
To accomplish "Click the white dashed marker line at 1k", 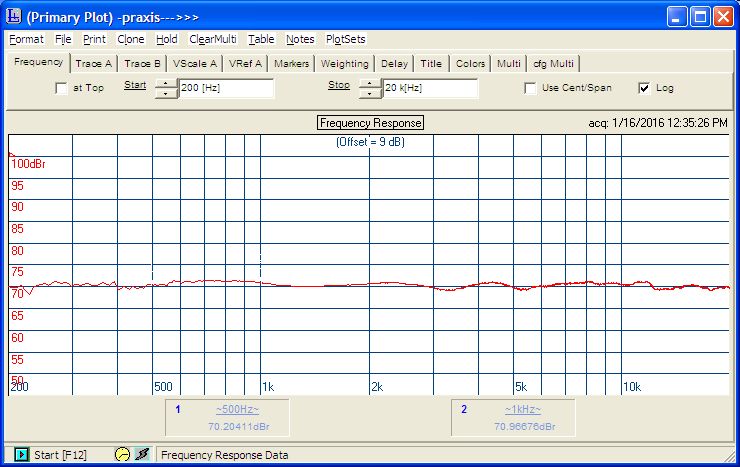I will [261, 267].
